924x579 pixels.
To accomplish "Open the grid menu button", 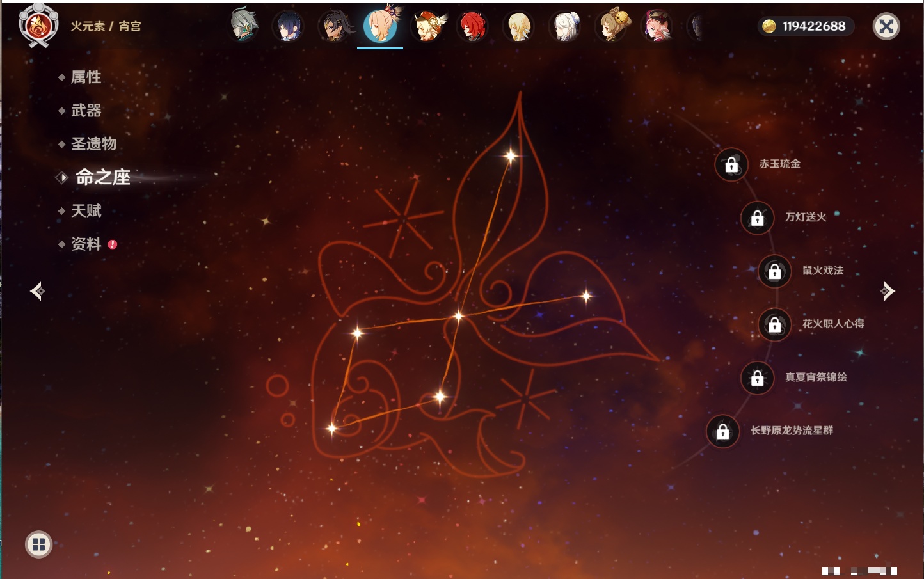I will pos(38,544).
